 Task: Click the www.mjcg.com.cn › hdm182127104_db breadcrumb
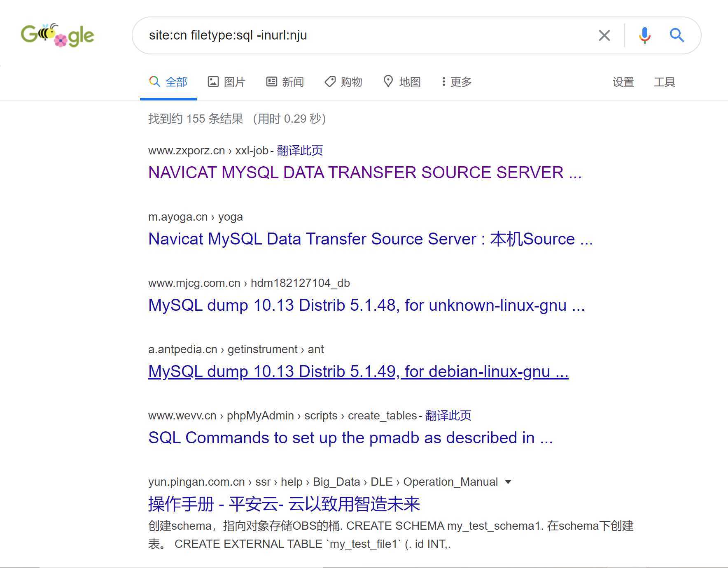pyautogui.click(x=249, y=283)
